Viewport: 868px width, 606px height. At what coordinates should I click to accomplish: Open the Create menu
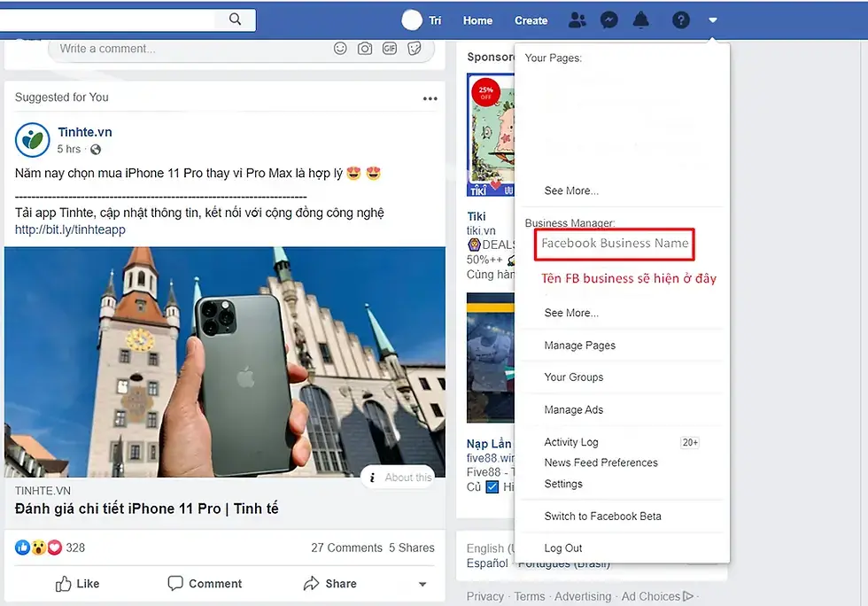coord(531,20)
